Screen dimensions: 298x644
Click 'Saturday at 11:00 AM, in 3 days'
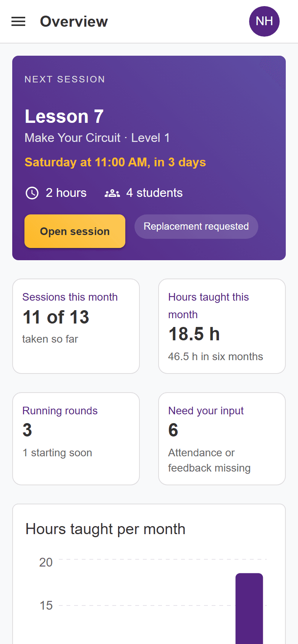coord(115,162)
